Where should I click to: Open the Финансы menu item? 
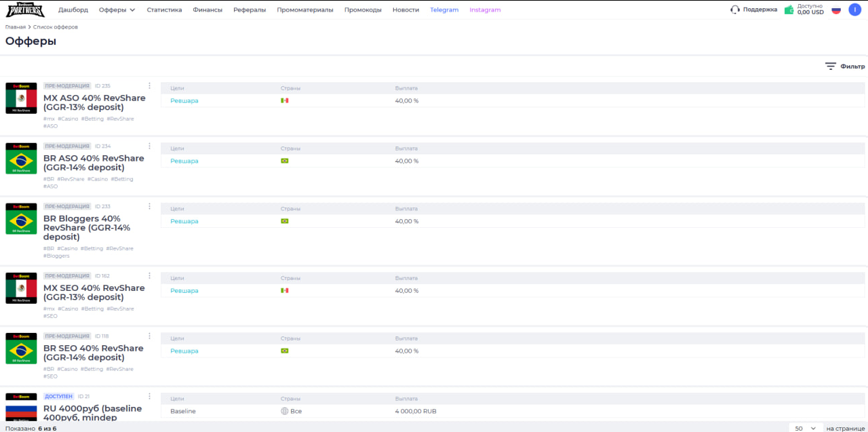pos(208,10)
